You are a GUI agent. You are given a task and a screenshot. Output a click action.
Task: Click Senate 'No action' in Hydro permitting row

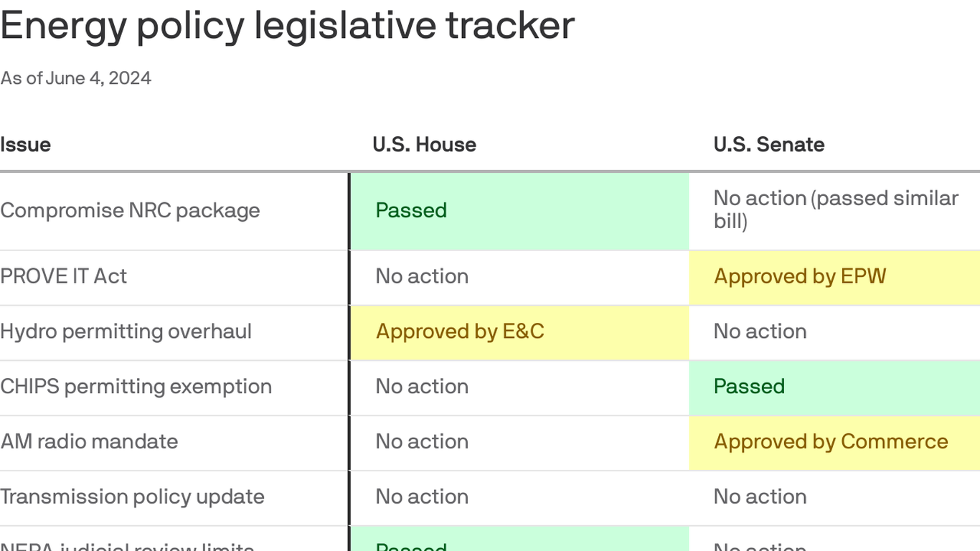(760, 331)
